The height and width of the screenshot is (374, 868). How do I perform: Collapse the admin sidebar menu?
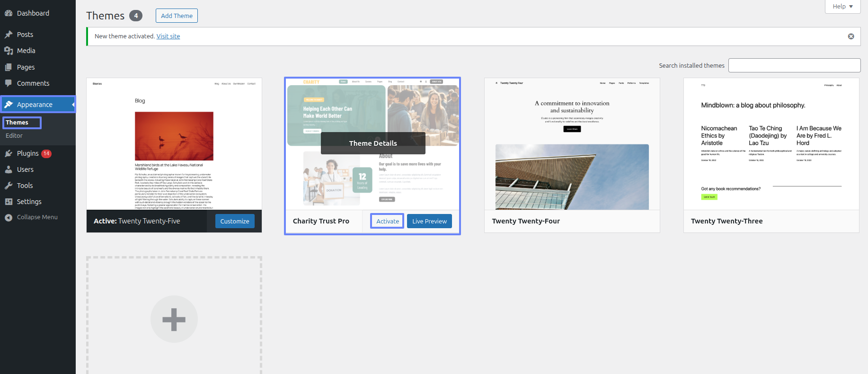[37, 217]
